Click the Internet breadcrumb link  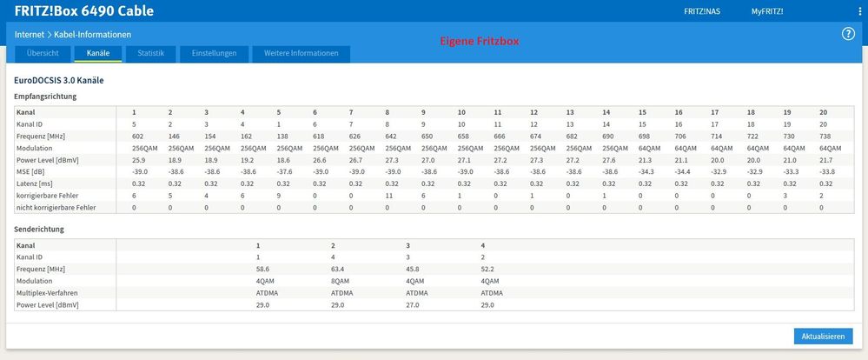(x=30, y=34)
